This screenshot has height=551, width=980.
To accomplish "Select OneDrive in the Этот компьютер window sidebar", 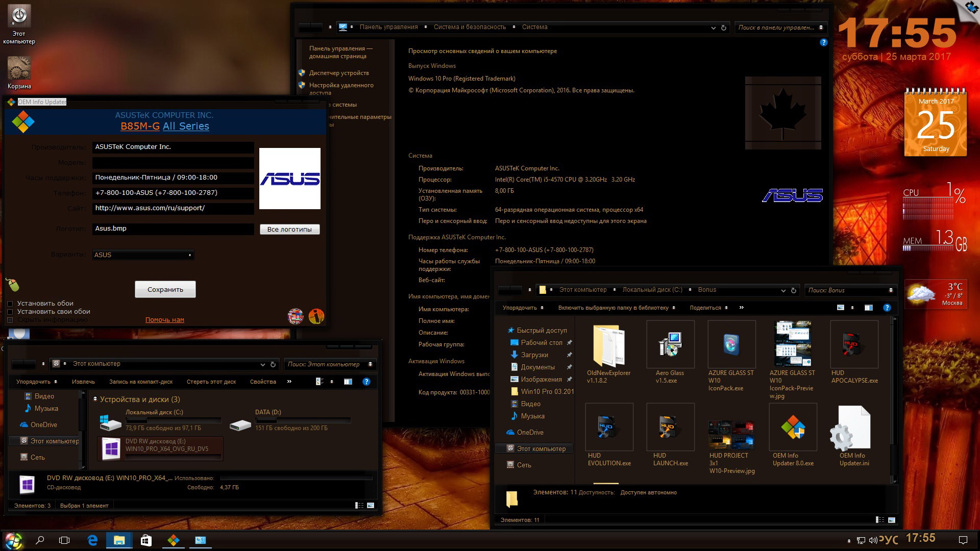I will point(44,424).
